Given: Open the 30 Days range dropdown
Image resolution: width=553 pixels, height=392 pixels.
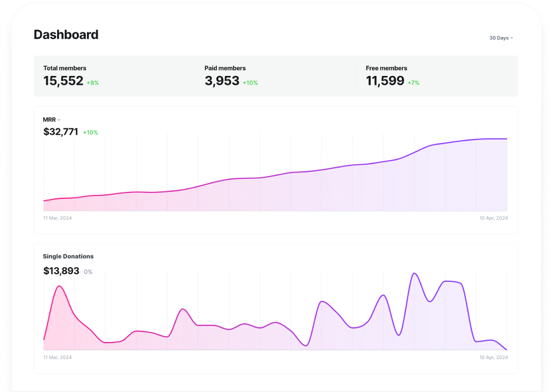Looking at the screenshot, I should pyautogui.click(x=501, y=38).
